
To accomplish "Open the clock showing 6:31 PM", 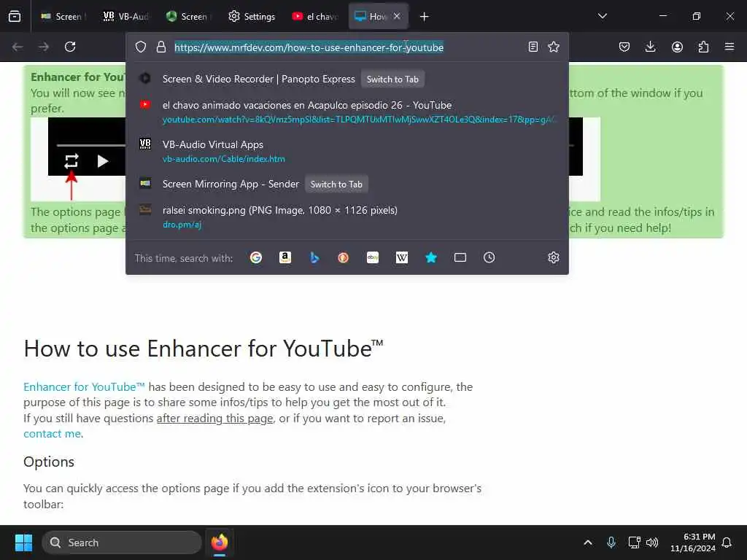I will coord(693,542).
